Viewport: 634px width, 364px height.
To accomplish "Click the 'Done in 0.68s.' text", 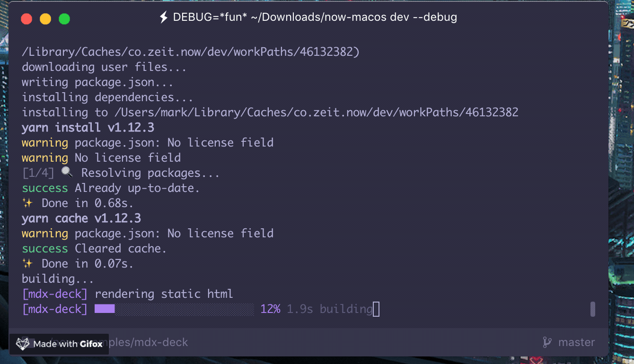I will coord(88,203).
